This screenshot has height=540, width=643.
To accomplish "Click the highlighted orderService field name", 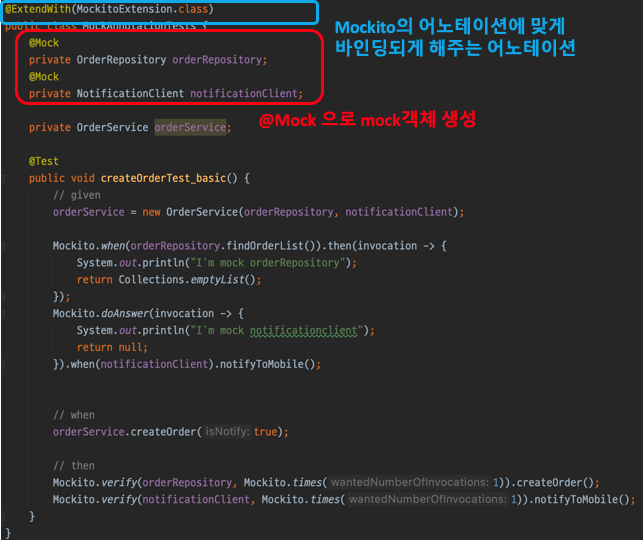I will 190,127.
